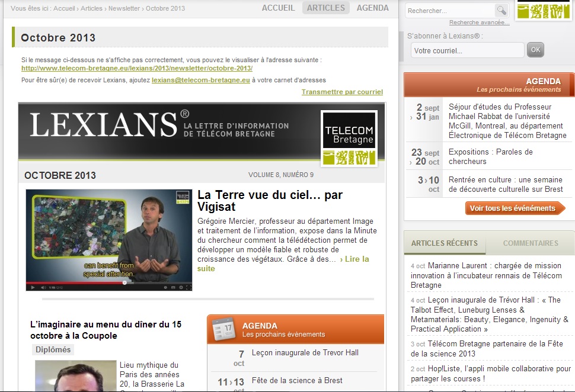
Task: Click the search magnifier icon
Action: tap(501, 10)
